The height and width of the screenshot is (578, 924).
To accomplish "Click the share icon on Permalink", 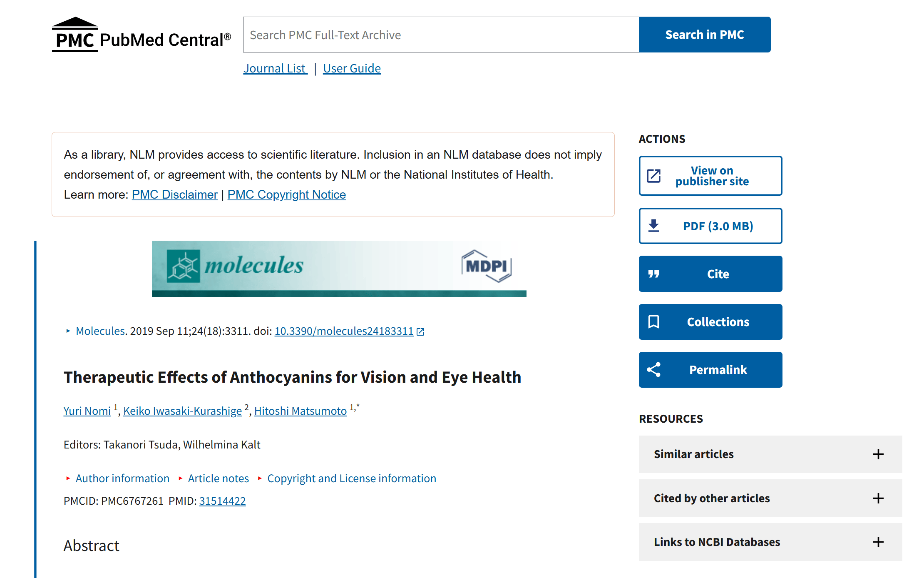I will pyautogui.click(x=653, y=370).
